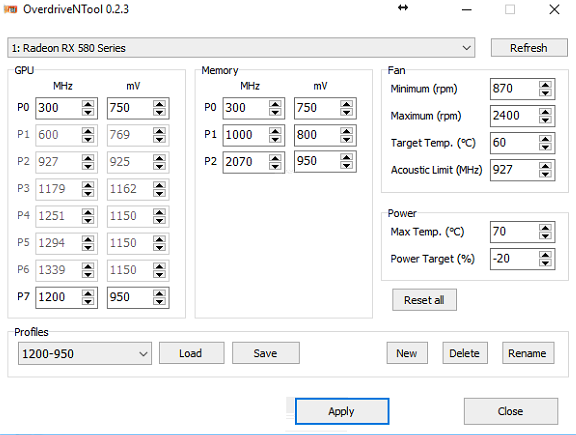Create a New profile
Viewport: 576px width, 435px height.
tap(407, 353)
